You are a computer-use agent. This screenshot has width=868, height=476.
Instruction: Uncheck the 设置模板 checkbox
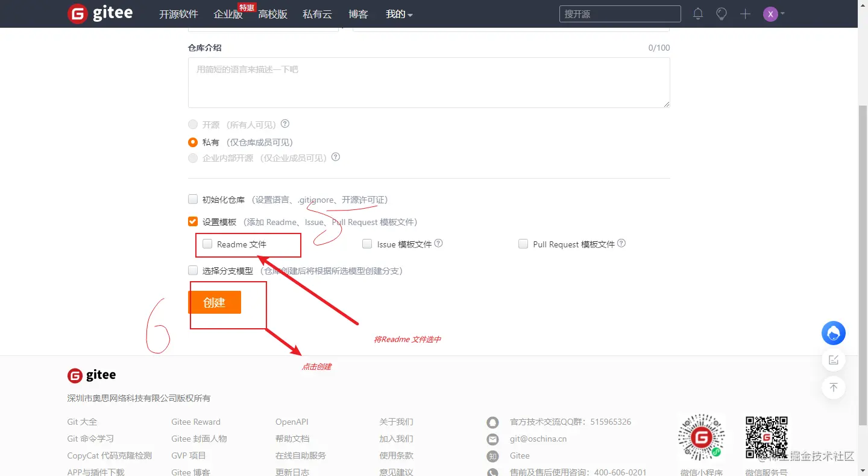[193, 221]
